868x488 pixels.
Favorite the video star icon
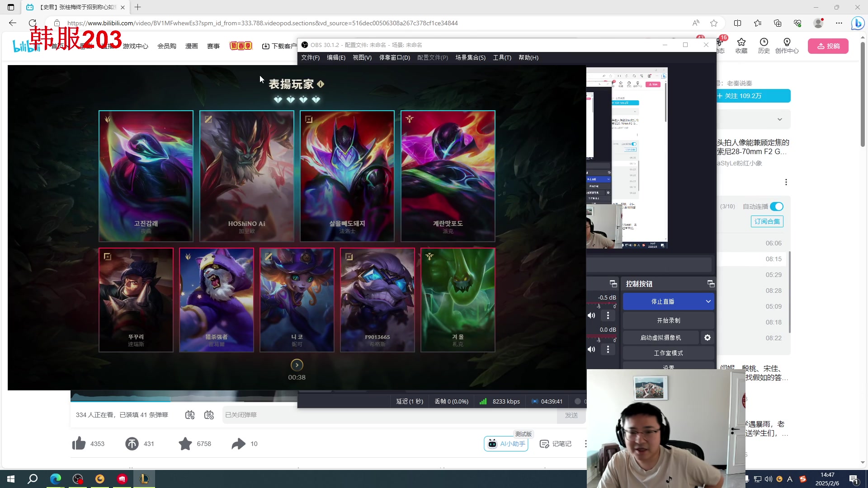(x=185, y=444)
